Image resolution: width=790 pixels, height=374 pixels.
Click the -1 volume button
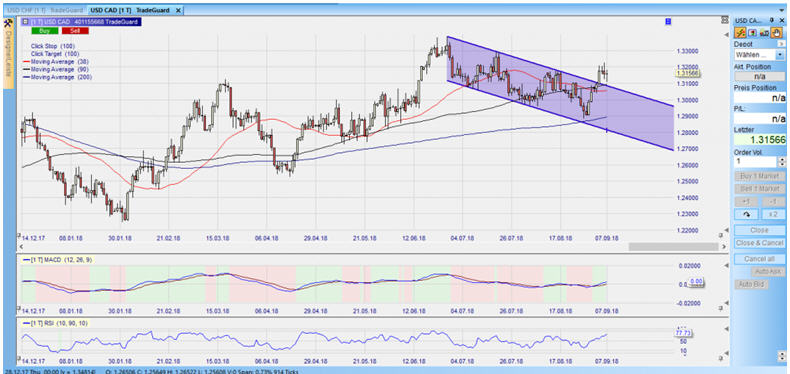pyautogui.click(x=773, y=202)
